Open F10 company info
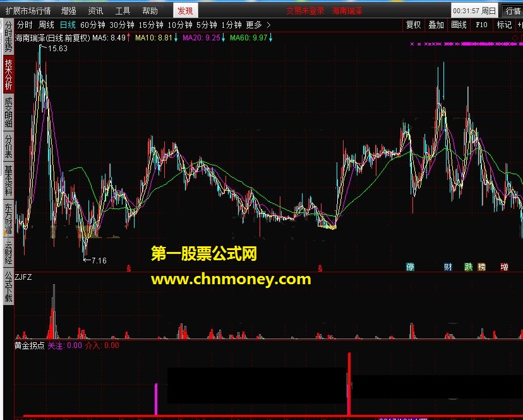 click(x=481, y=25)
